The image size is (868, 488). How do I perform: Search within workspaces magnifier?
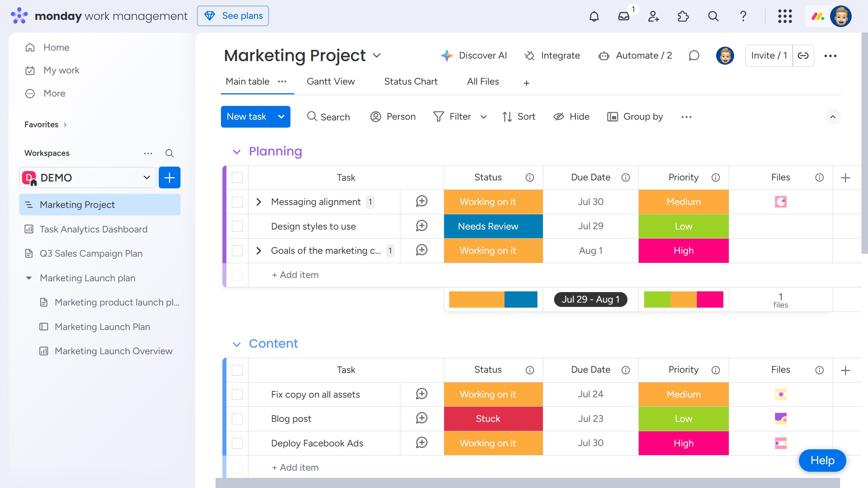[x=169, y=153]
